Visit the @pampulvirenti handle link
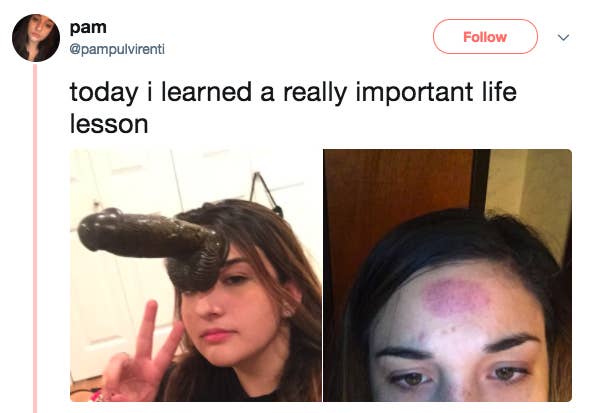The height and width of the screenshot is (413, 600). click(117, 49)
